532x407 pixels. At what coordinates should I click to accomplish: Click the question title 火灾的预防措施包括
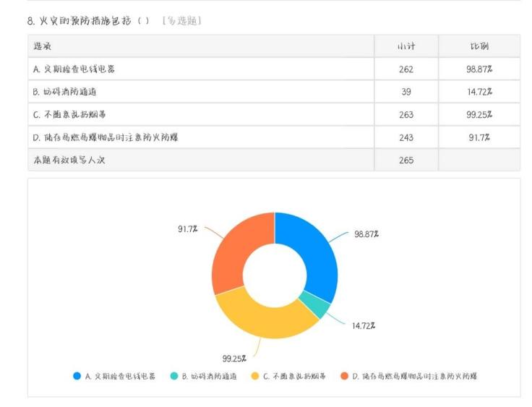(x=84, y=20)
